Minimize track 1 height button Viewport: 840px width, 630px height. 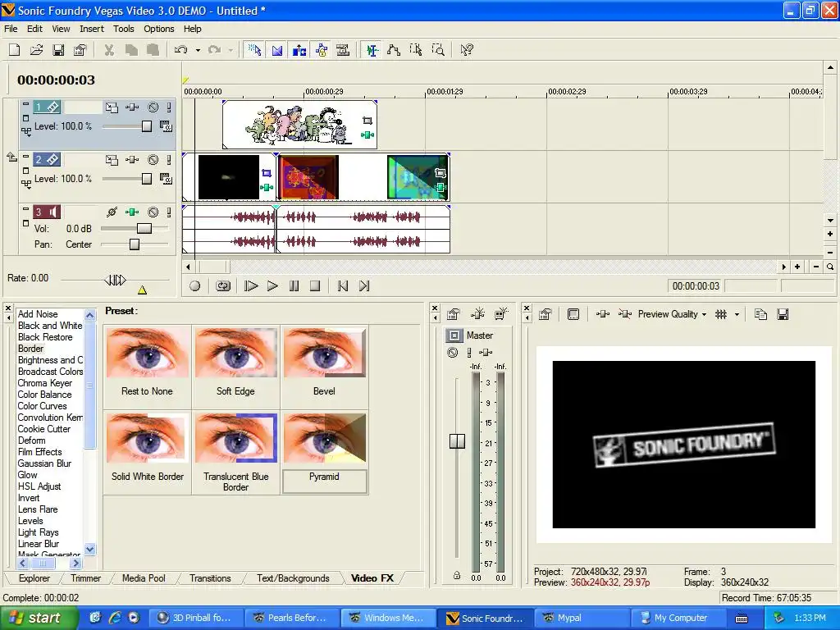[x=25, y=104]
